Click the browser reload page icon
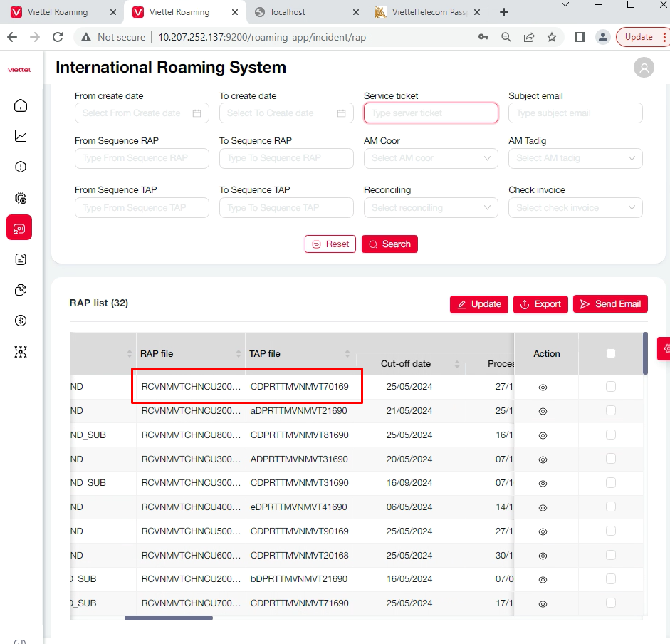 pyautogui.click(x=58, y=37)
